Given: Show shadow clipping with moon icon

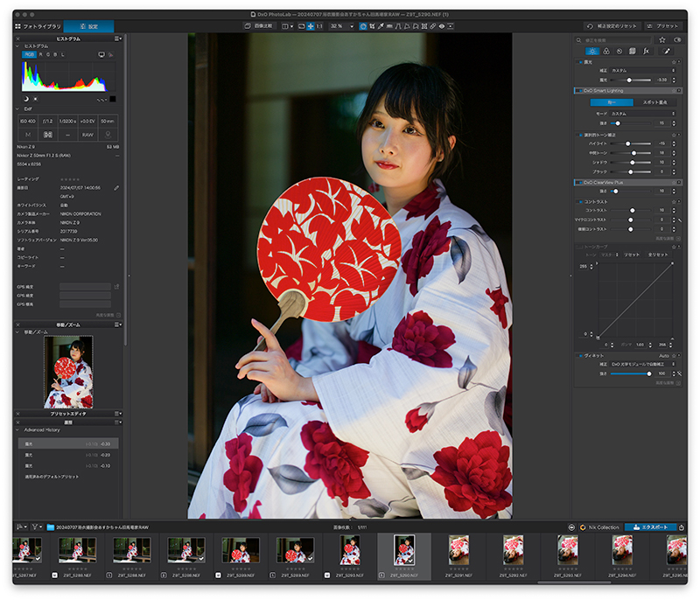Looking at the screenshot, I should click(25, 99).
